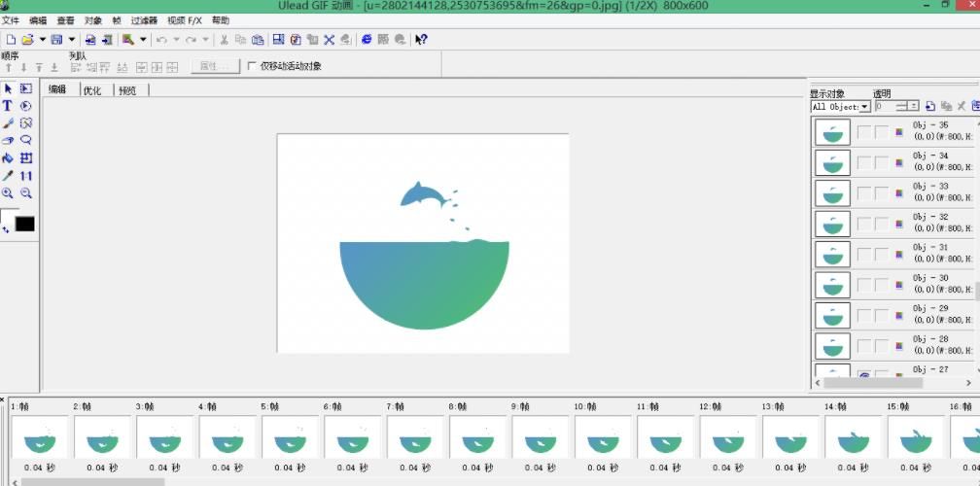980x486 pixels.
Task: Click the new blank object icon
Action: pos(930,107)
